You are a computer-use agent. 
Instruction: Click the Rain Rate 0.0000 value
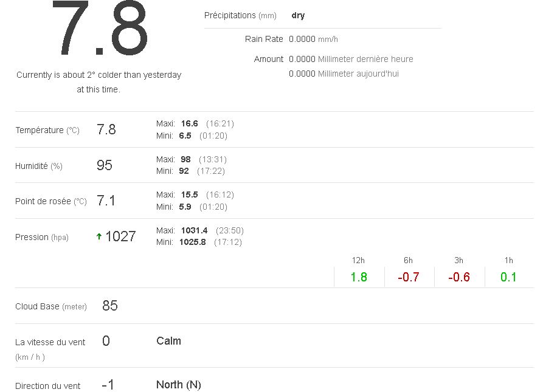[302, 39]
